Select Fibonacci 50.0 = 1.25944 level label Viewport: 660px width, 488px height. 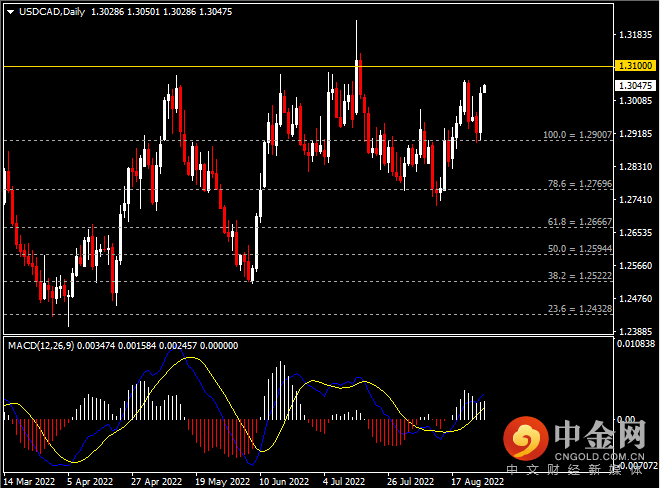coord(580,248)
